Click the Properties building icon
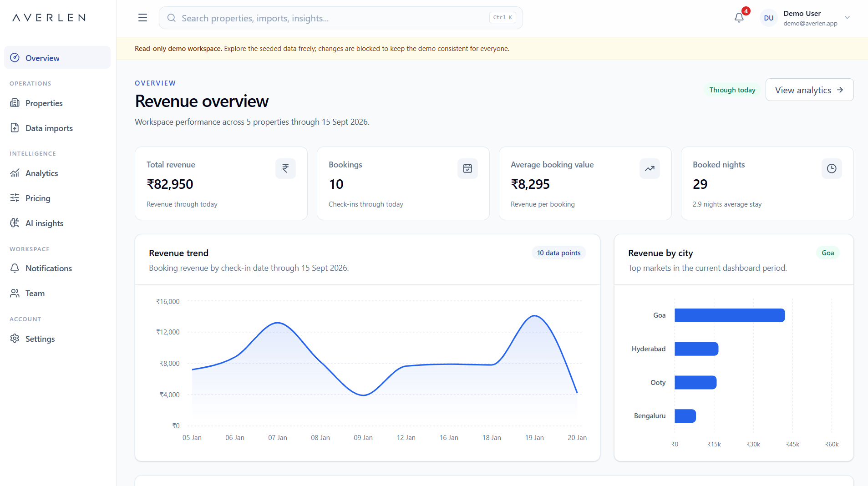This screenshot has width=868, height=486. [x=15, y=102]
